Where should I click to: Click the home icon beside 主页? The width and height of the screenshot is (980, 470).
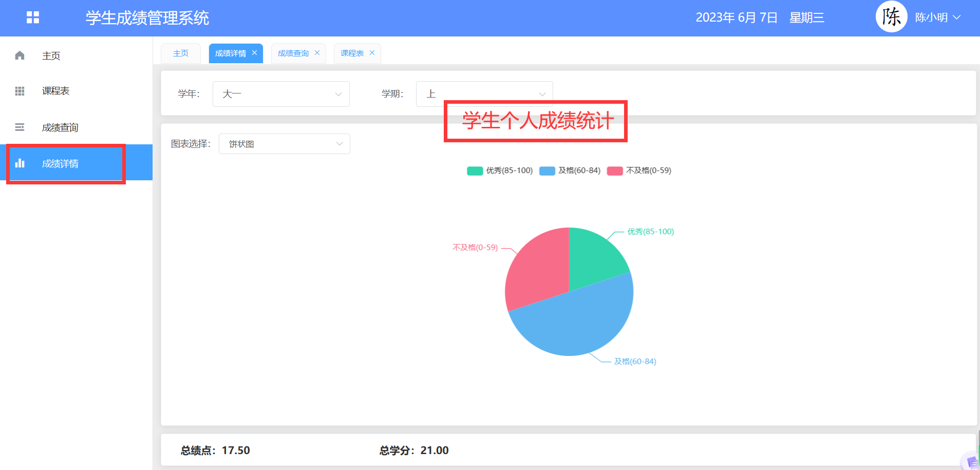click(20, 55)
